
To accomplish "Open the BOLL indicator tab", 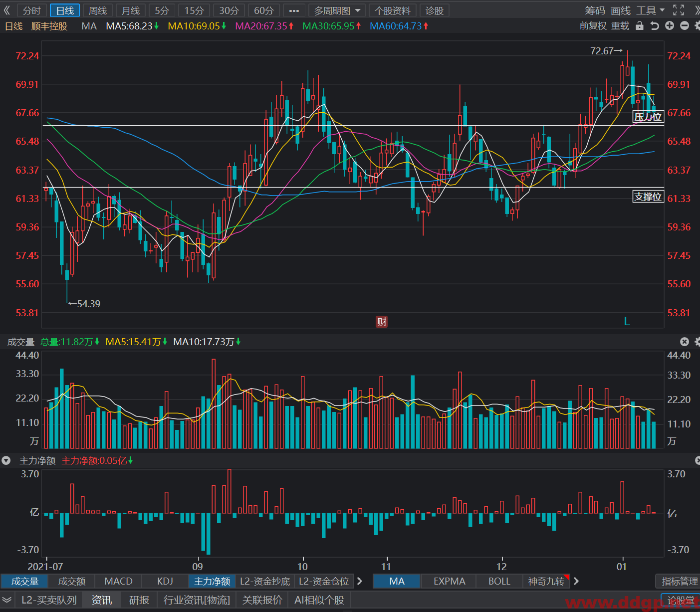I will [x=499, y=581].
